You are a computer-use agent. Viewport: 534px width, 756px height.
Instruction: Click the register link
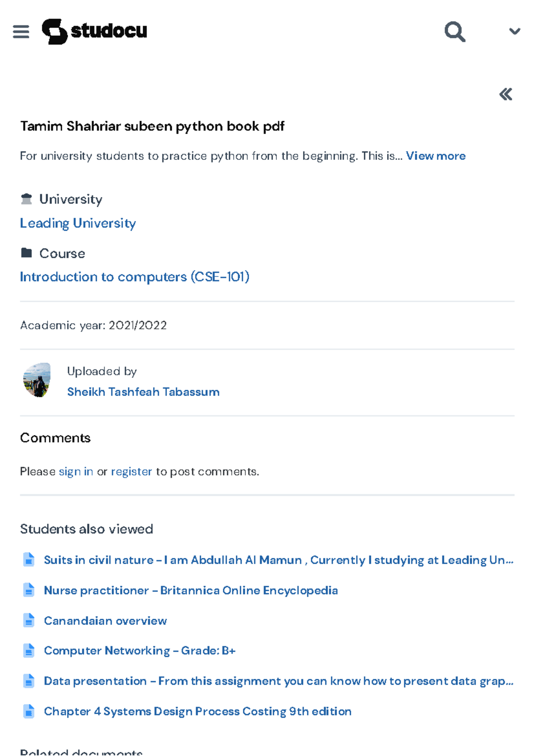pyautogui.click(x=131, y=471)
